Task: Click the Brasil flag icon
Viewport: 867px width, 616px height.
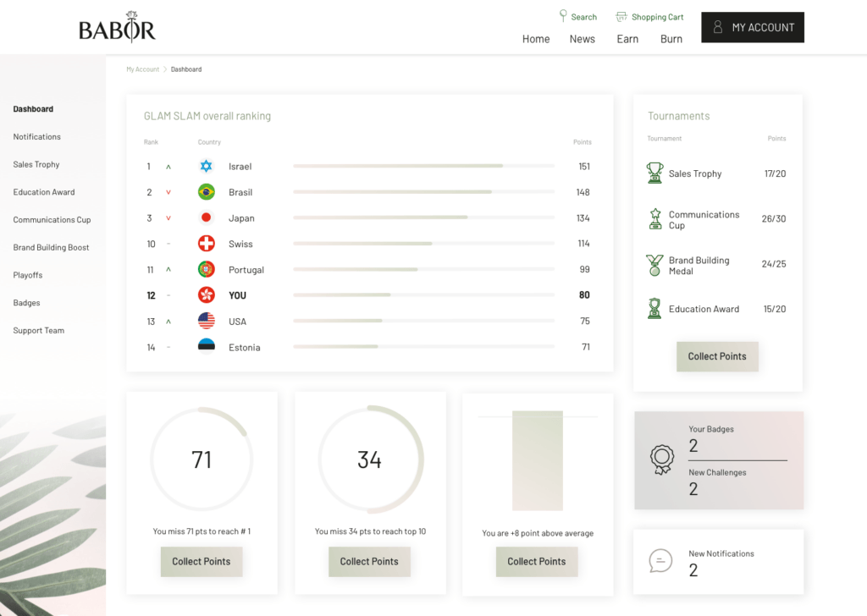Action: pos(207,192)
